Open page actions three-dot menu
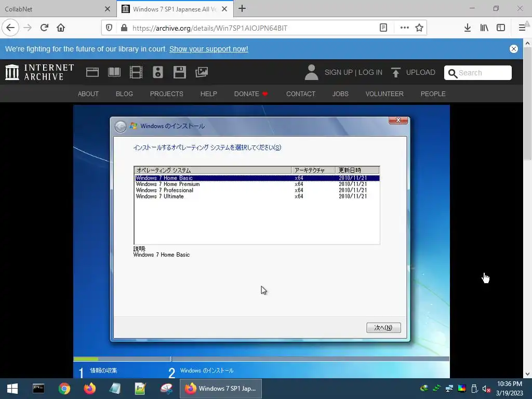The height and width of the screenshot is (399, 532). tap(404, 28)
